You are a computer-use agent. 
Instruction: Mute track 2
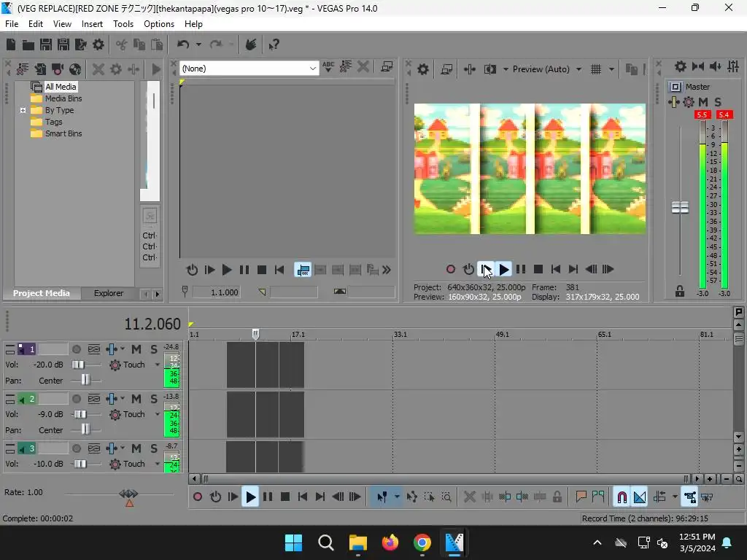pos(136,399)
